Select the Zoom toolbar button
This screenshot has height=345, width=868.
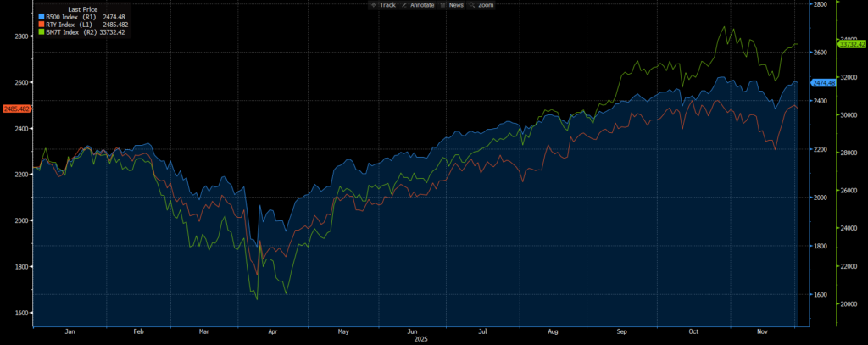tap(485, 5)
